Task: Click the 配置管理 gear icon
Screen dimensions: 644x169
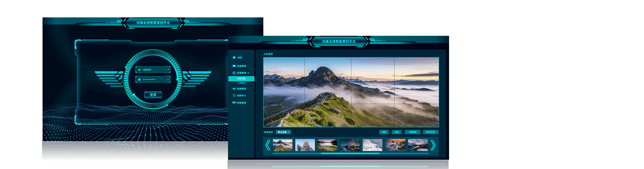Action: (234, 73)
